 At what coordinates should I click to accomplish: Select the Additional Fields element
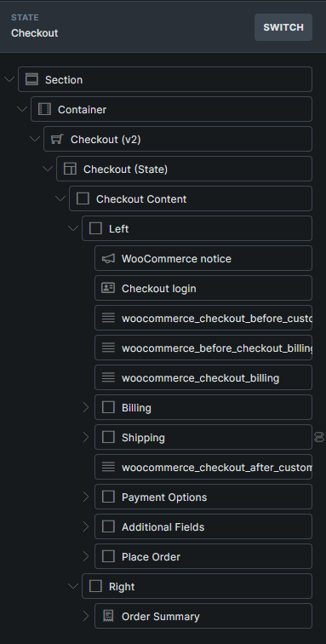[x=203, y=526]
